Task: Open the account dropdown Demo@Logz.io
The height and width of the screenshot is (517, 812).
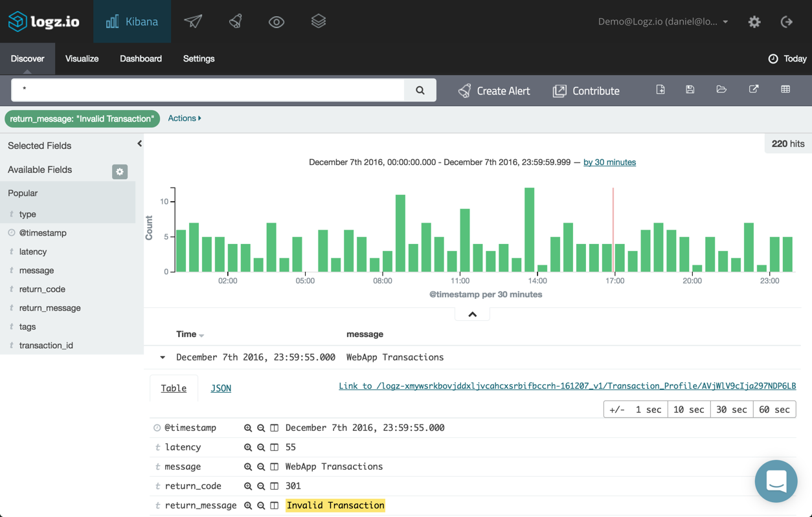Action: pos(662,22)
